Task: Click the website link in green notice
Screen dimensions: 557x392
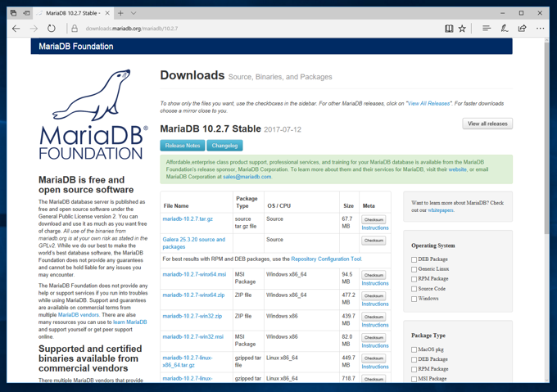Action: click(458, 169)
